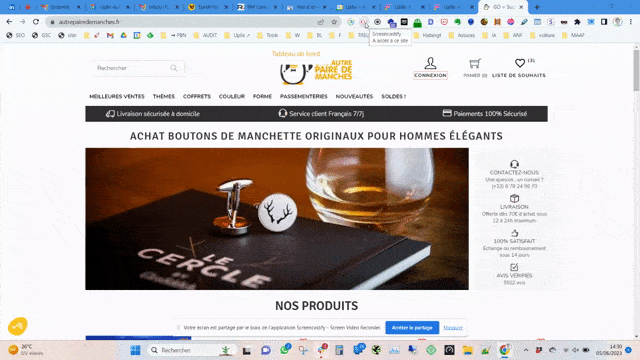640x360 pixels.
Task: Open WhatsApp from the taskbar
Action: 285,350
